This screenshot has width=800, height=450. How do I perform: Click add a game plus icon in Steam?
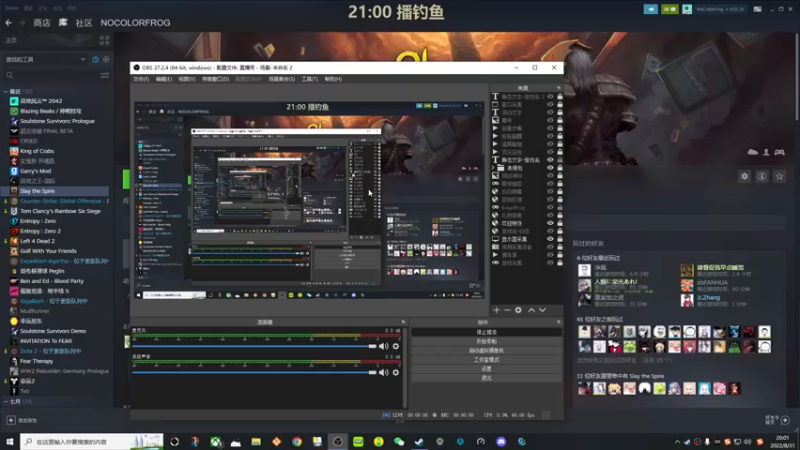pyautogui.click(x=11, y=420)
